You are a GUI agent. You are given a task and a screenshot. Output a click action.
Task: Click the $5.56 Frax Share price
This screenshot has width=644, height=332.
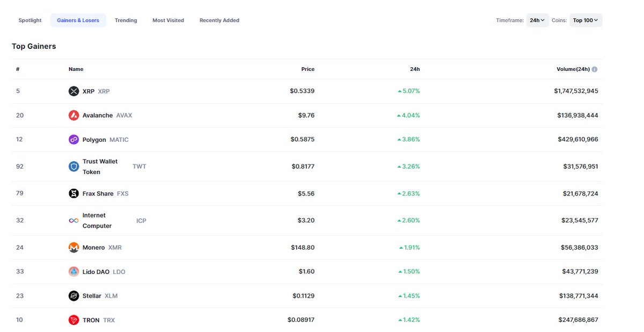(306, 193)
